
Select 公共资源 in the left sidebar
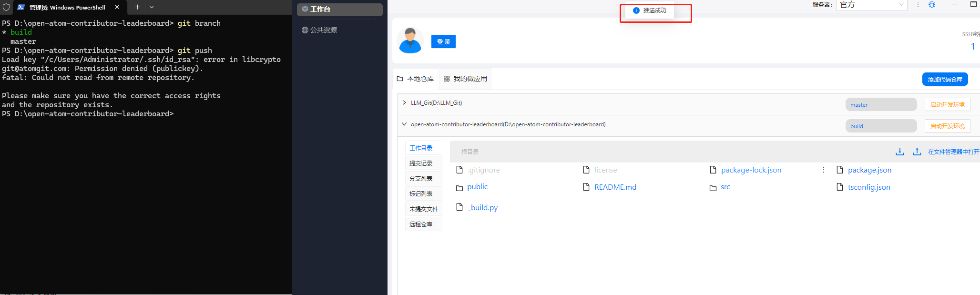[x=319, y=30]
